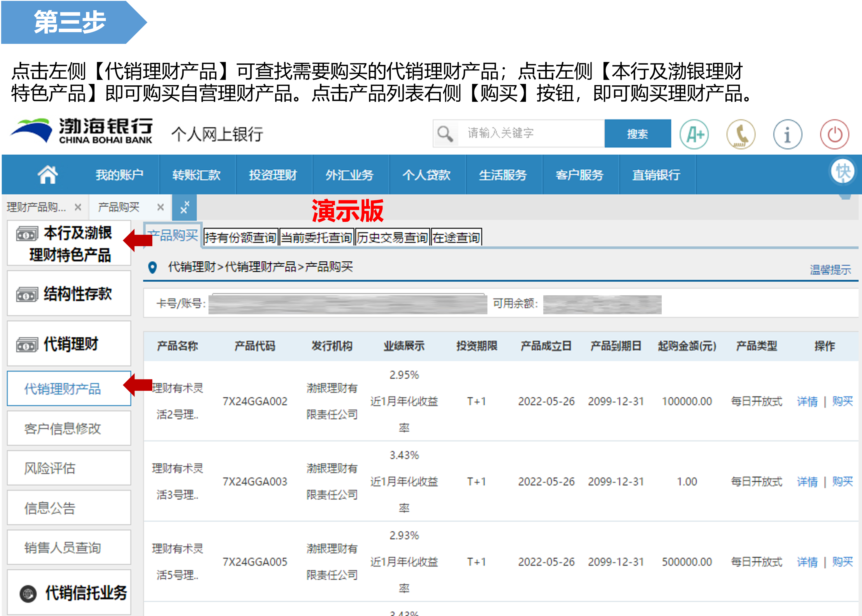Click product name 理财有术灵活5号理..
The width and height of the screenshot is (862, 616).
pos(177,562)
